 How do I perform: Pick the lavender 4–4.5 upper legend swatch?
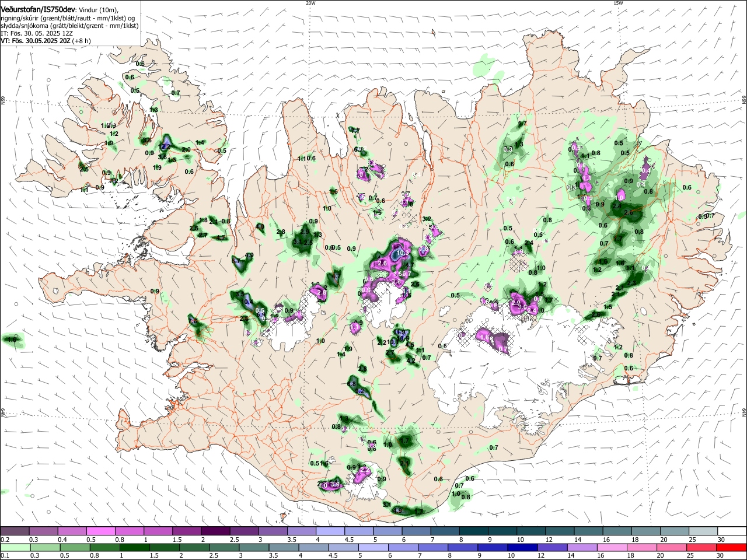click(x=330, y=531)
